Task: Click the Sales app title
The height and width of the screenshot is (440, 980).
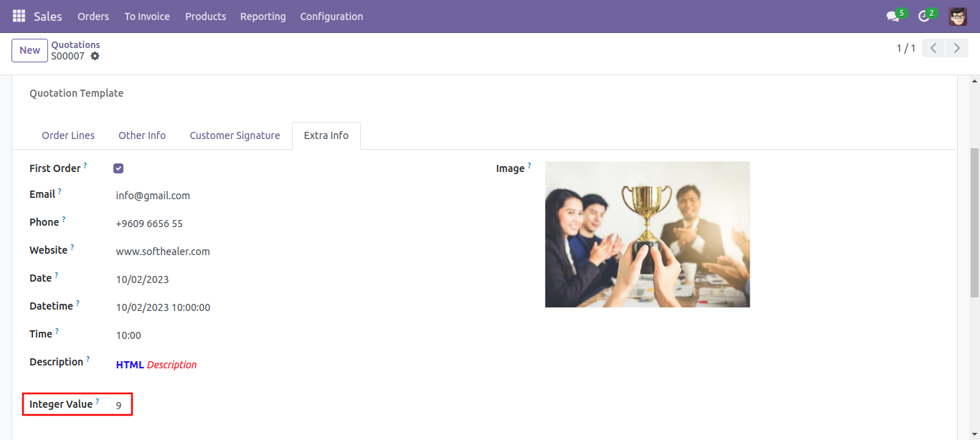Action: click(48, 16)
